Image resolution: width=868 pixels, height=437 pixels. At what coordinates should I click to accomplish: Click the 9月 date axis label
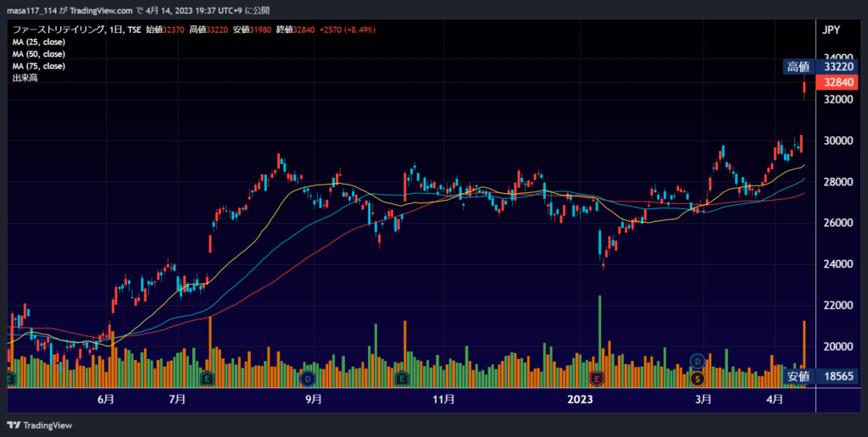(314, 399)
